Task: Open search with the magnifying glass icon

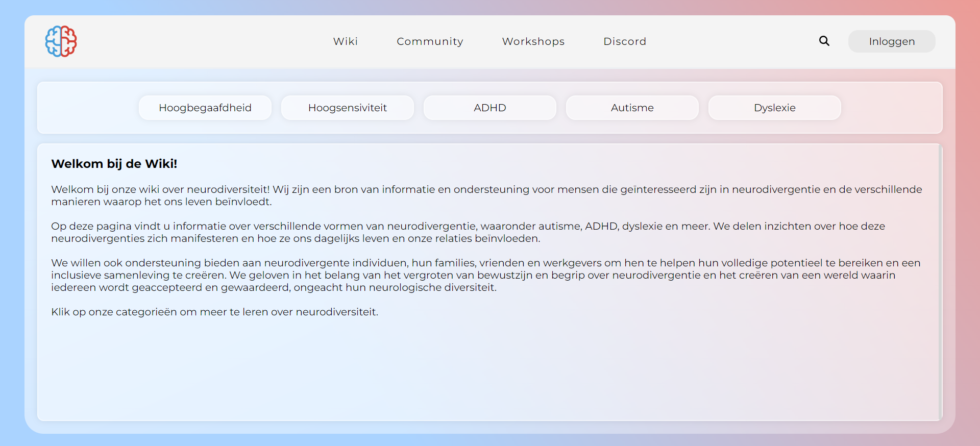Action: (x=824, y=41)
